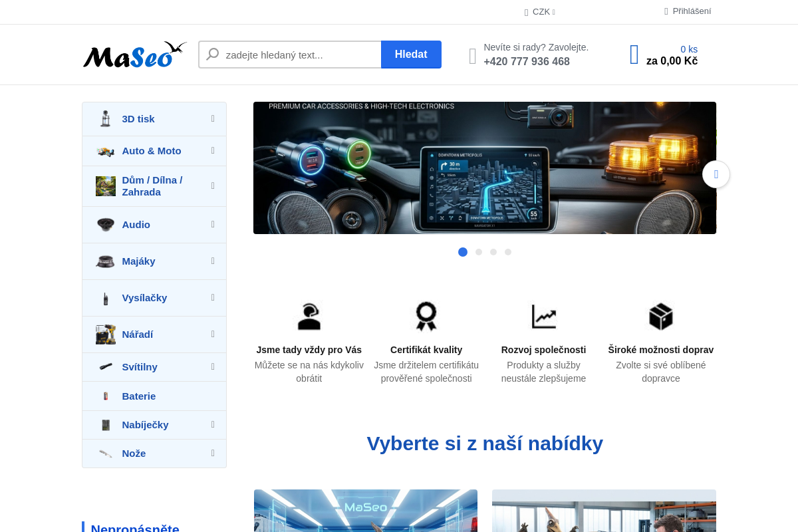Click the customer support headset icon
This screenshot has height=532, width=798.
(309, 317)
